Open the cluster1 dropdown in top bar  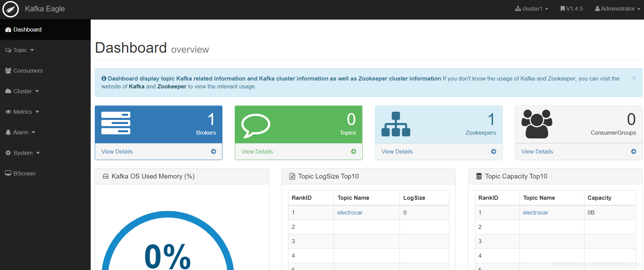532,9
